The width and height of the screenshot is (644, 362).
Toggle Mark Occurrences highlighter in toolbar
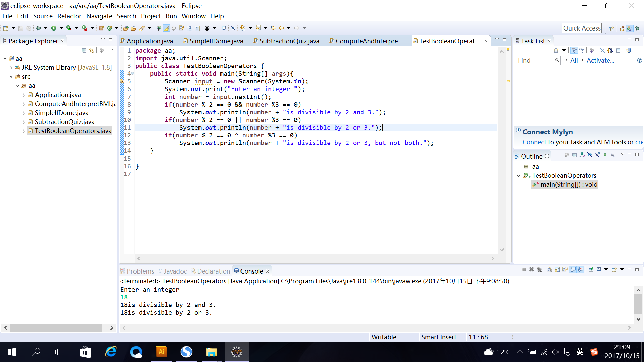point(167,28)
